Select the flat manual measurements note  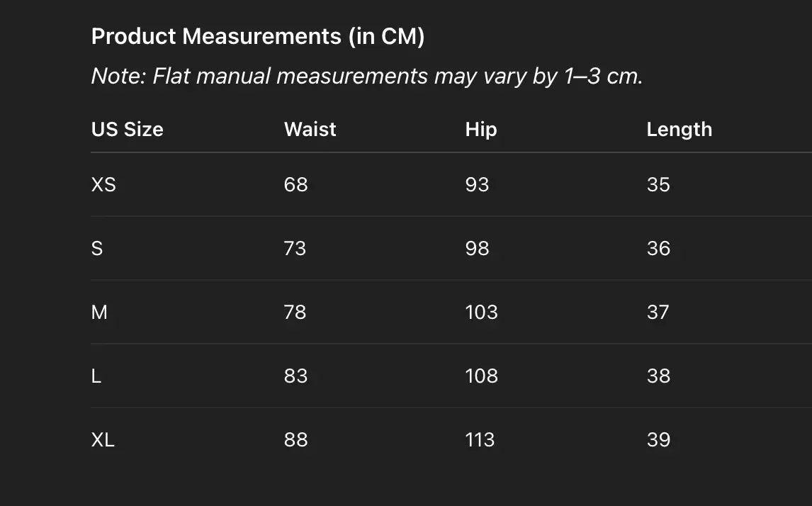pos(367,76)
